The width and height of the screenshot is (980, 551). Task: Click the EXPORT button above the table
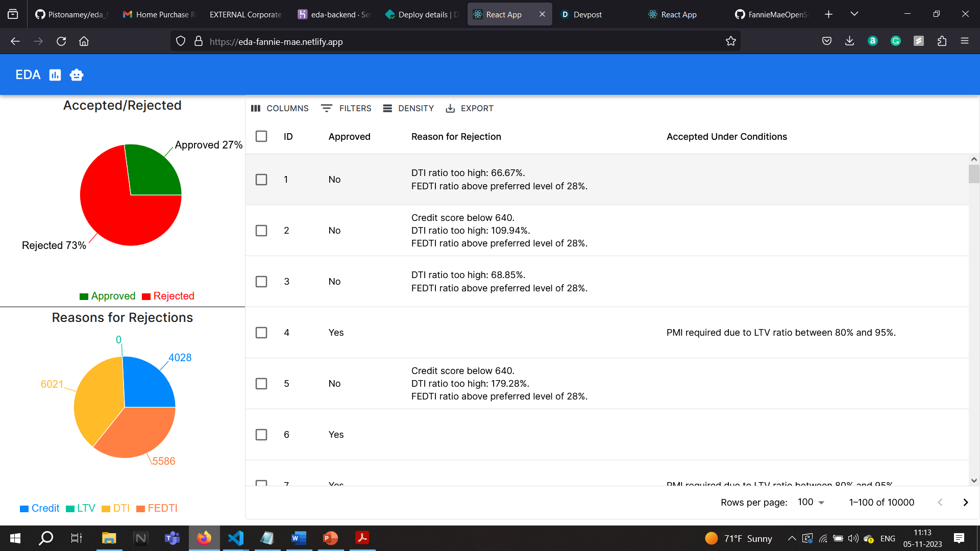pos(469,108)
